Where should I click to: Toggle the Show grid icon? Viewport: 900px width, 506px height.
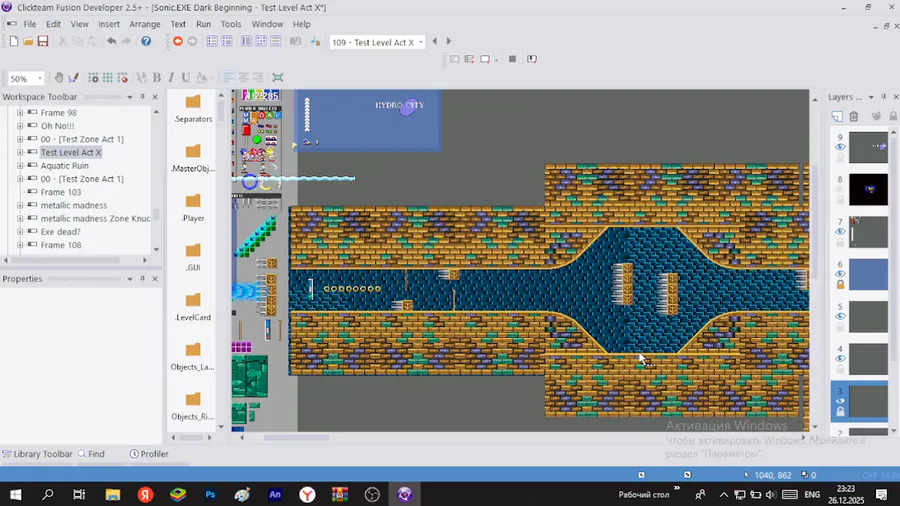[107, 77]
